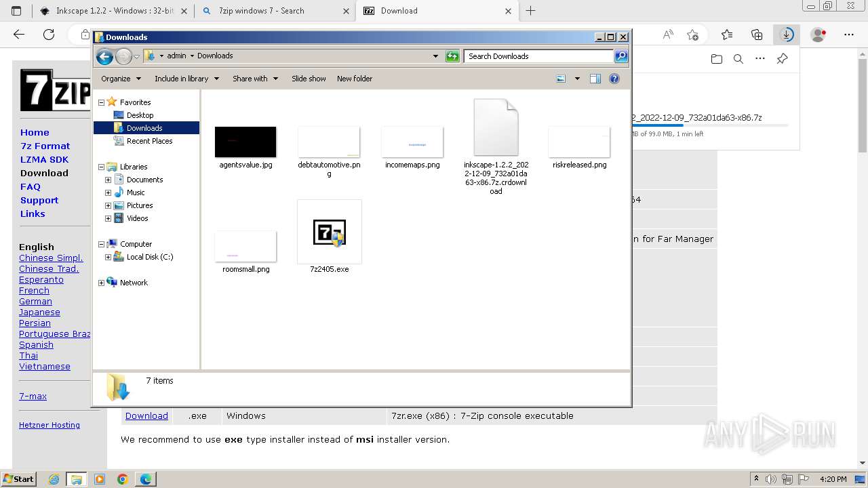Viewport: 868px width, 488px height.
Task: Select Recent Places in Favorites
Action: pyautogui.click(x=149, y=141)
